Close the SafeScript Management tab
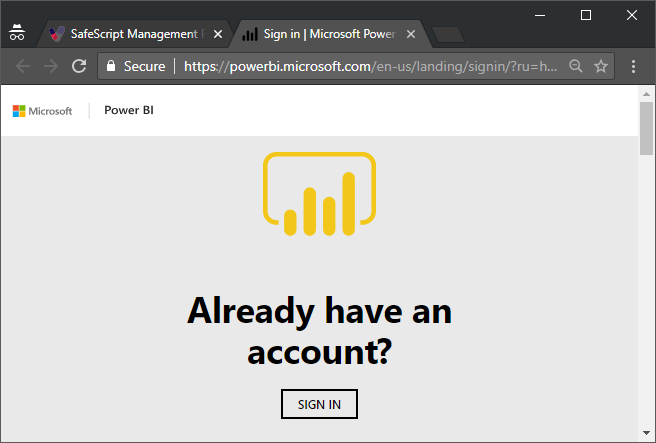 tap(218, 34)
